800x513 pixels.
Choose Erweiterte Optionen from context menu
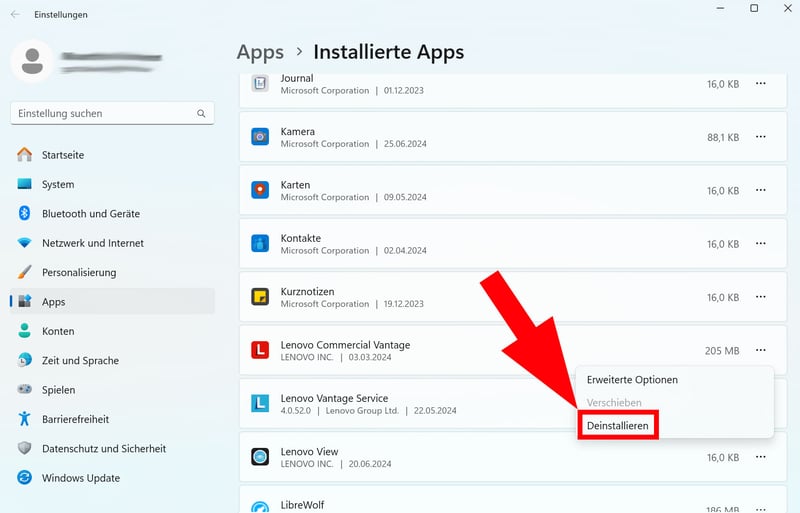[632, 380]
